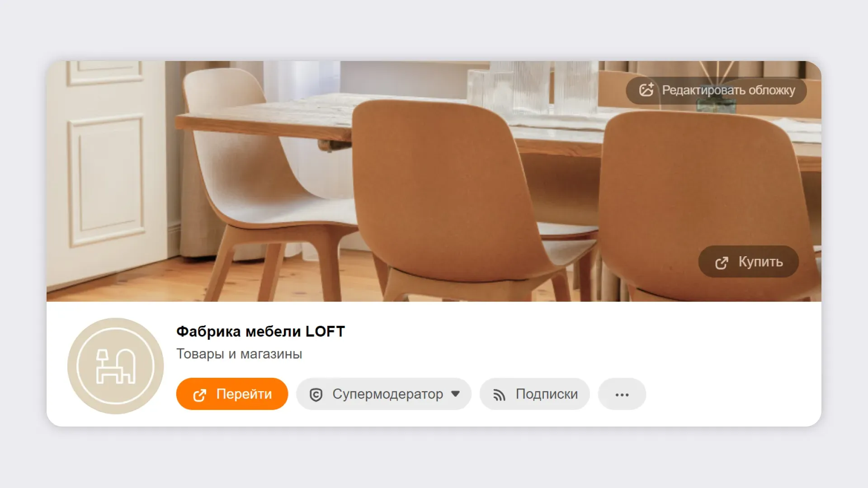Click the arrow icon inside Перейти button
The image size is (868, 488).
point(200,395)
